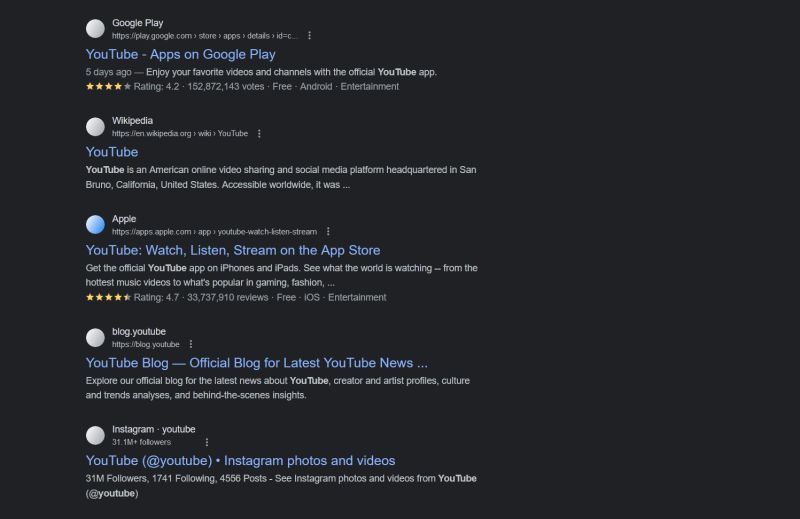Screen dimensions: 800x519
Task: Click the App Store snippet 'Get the official YouTube app'
Action: (282, 275)
